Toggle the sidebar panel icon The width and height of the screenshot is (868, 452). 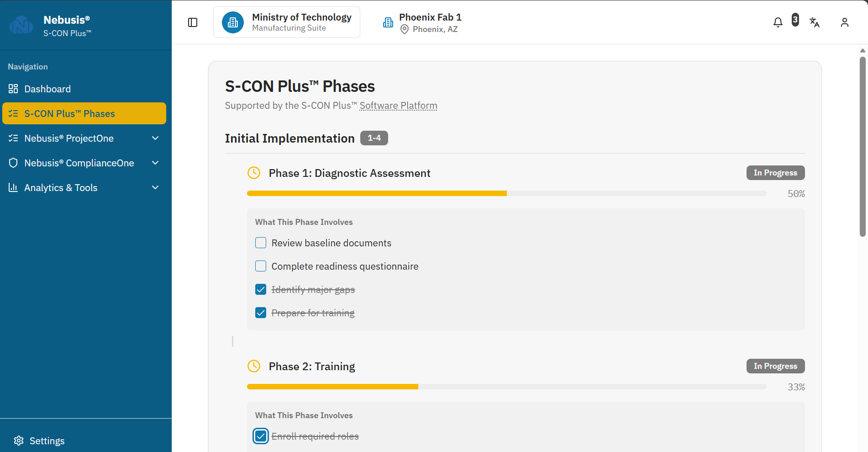click(x=193, y=22)
